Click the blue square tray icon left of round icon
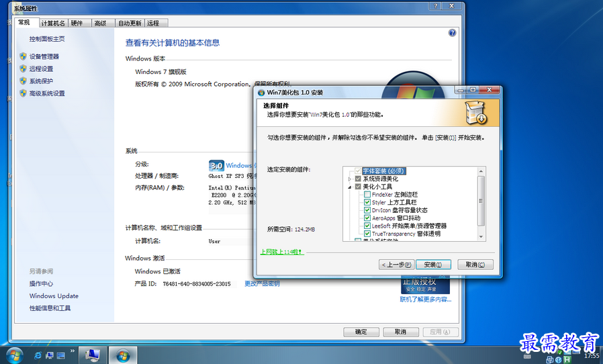 point(551,360)
